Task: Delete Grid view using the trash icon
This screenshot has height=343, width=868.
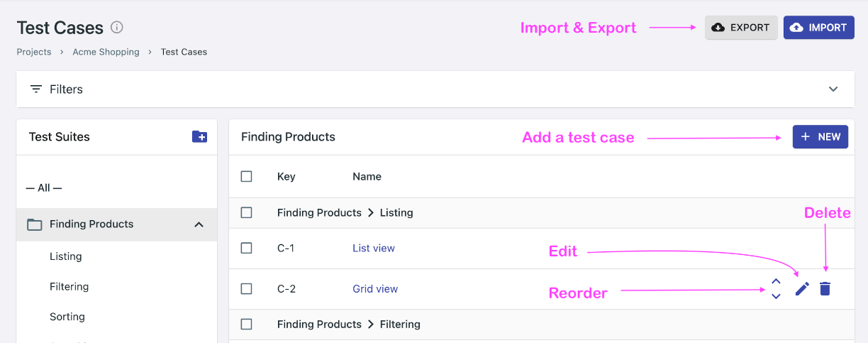Action: pos(825,289)
